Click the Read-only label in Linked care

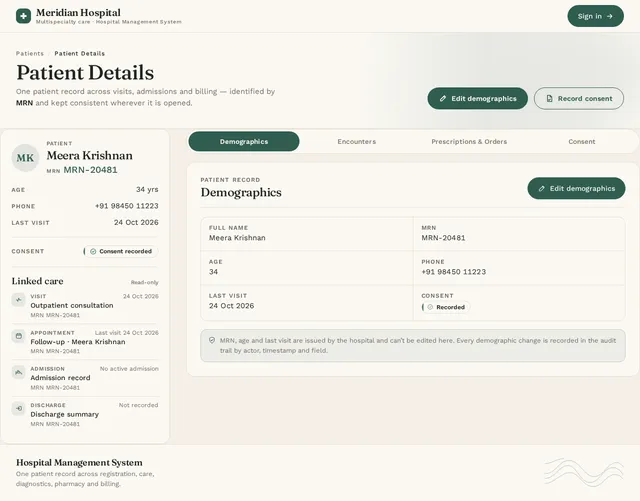(144, 282)
